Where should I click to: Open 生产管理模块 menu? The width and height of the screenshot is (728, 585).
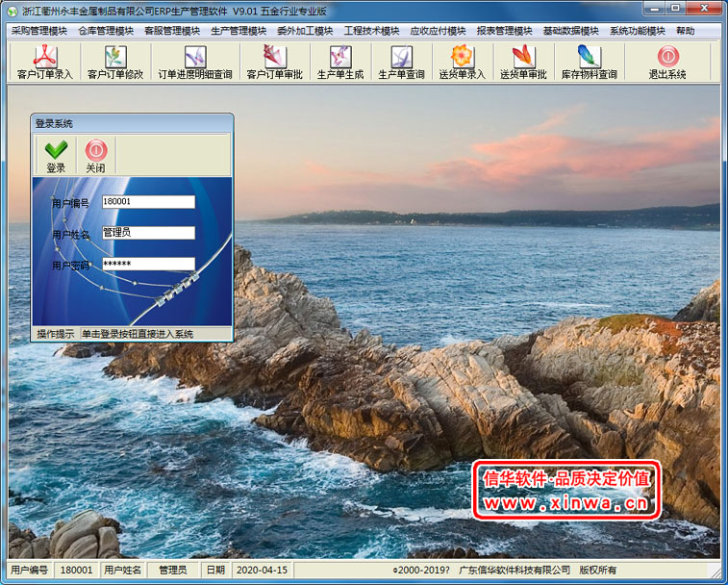tap(238, 31)
